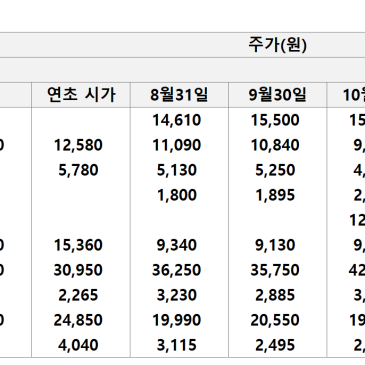Click the cell with 19,990
Image resolution: width=365 pixels, height=365 pixels.
point(179,320)
